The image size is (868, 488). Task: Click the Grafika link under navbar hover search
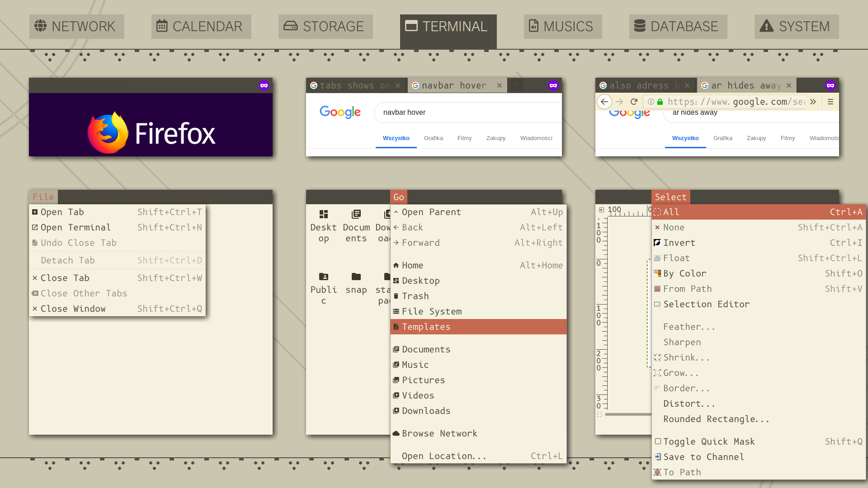pos(433,138)
